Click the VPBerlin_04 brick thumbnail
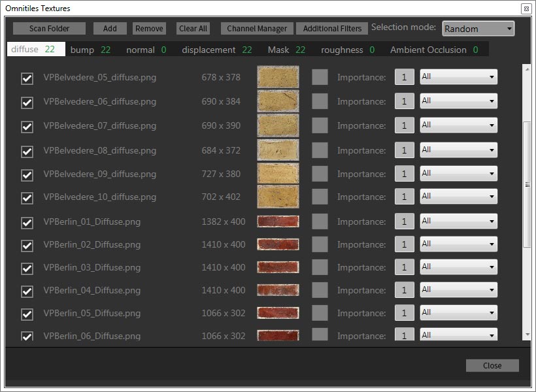Screen dimensions: 536x392 278,290
